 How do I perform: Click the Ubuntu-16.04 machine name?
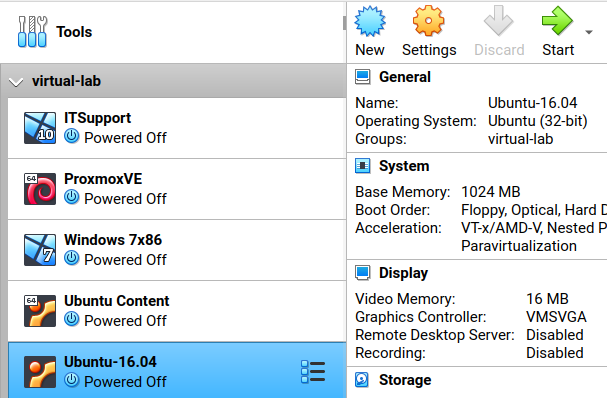[x=110, y=362]
